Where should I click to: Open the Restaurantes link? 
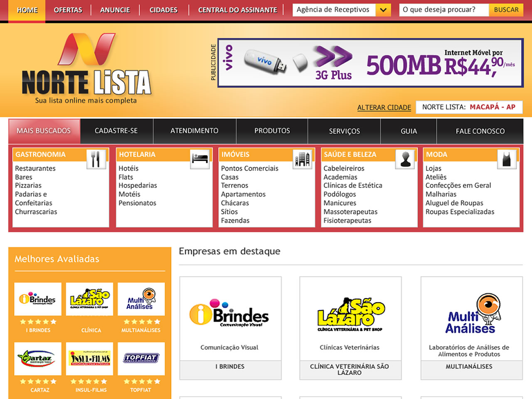pos(35,168)
